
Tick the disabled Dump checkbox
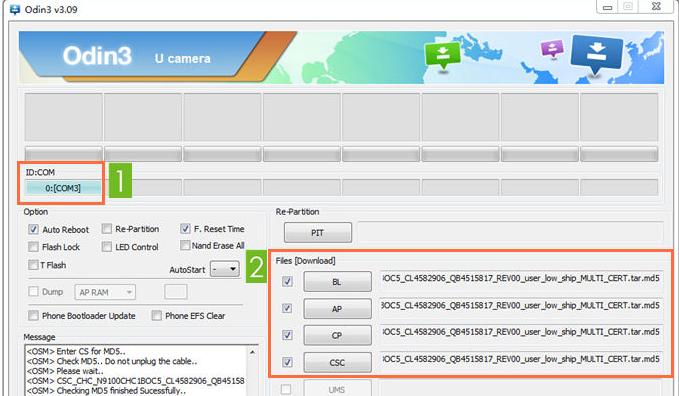pos(33,291)
